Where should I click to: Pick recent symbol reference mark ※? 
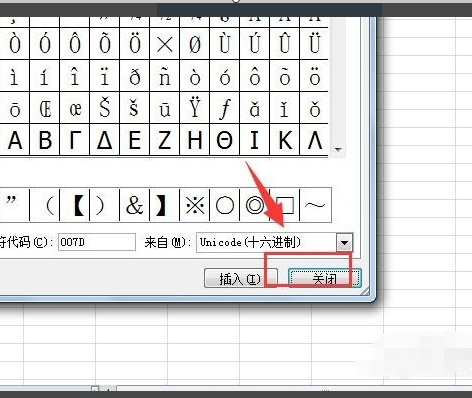195,205
